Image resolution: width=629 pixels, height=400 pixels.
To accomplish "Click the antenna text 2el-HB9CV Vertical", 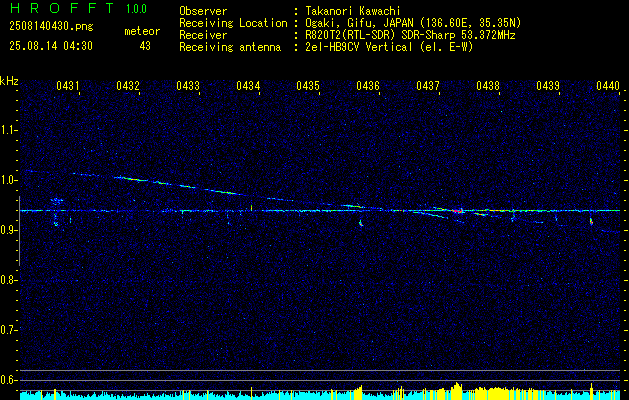I will [359, 47].
